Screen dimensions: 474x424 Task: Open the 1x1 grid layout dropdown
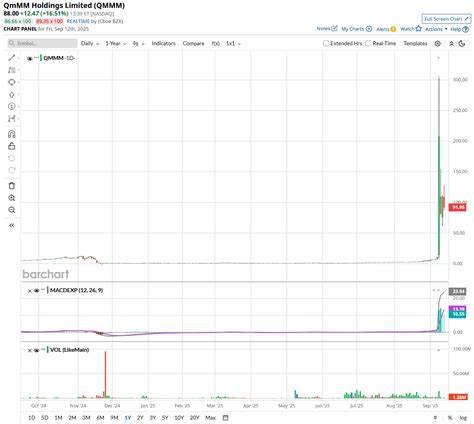click(x=233, y=44)
